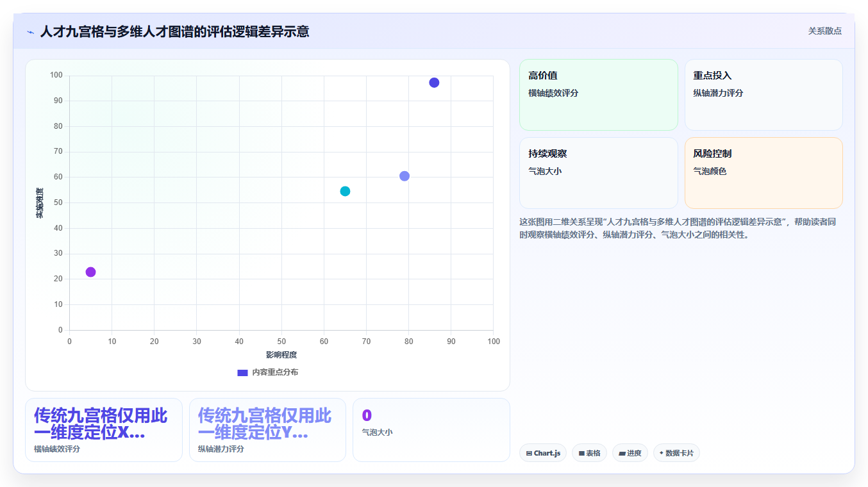Viewport: 868px width, 487px height.
Task: Click 气泡大小 text in the 持续观察 card
Action: [x=545, y=171]
